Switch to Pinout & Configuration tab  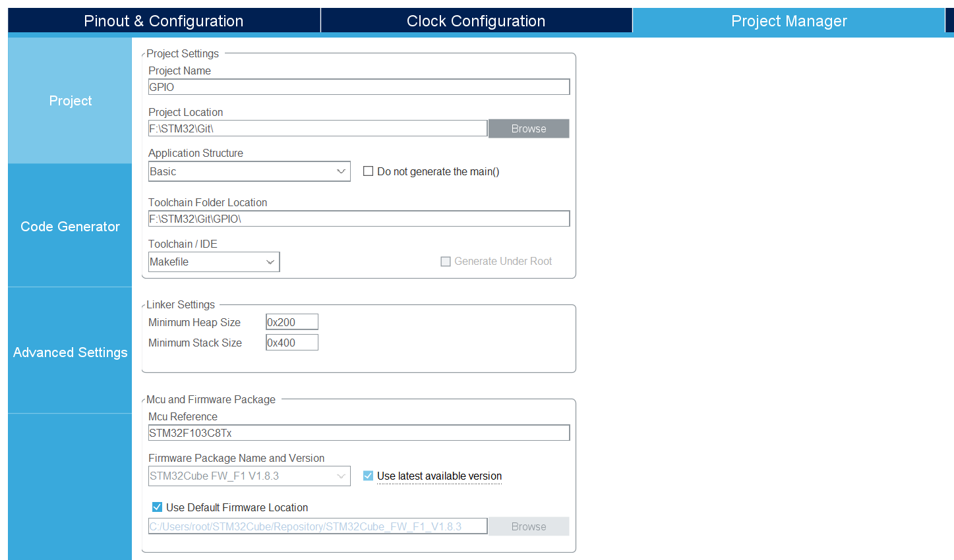(164, 21)
